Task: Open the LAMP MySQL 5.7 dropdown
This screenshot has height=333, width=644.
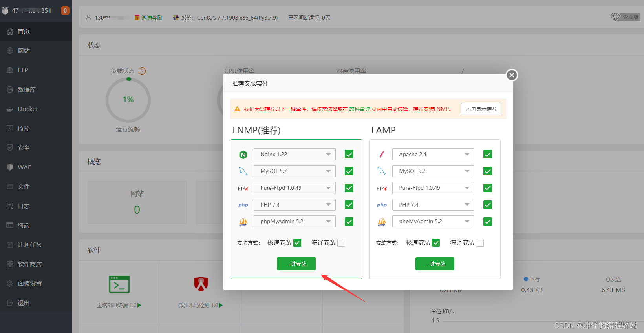Action: (433, 171)
